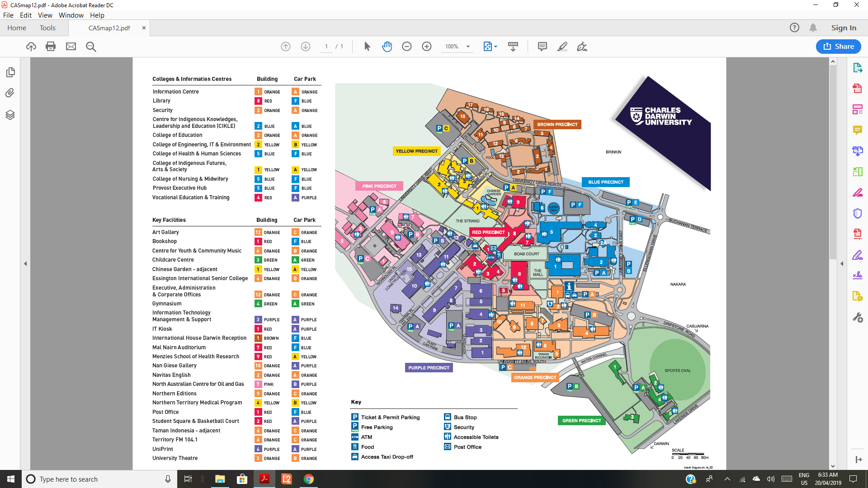
Task: Collapse the right tools pane arrow
Action: [x=842, y=263]
